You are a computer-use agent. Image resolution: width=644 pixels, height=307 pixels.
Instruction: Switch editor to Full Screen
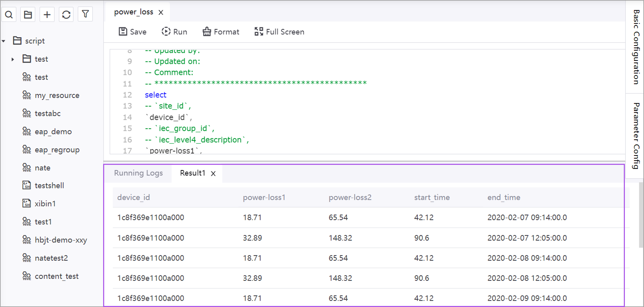[279, 32]
